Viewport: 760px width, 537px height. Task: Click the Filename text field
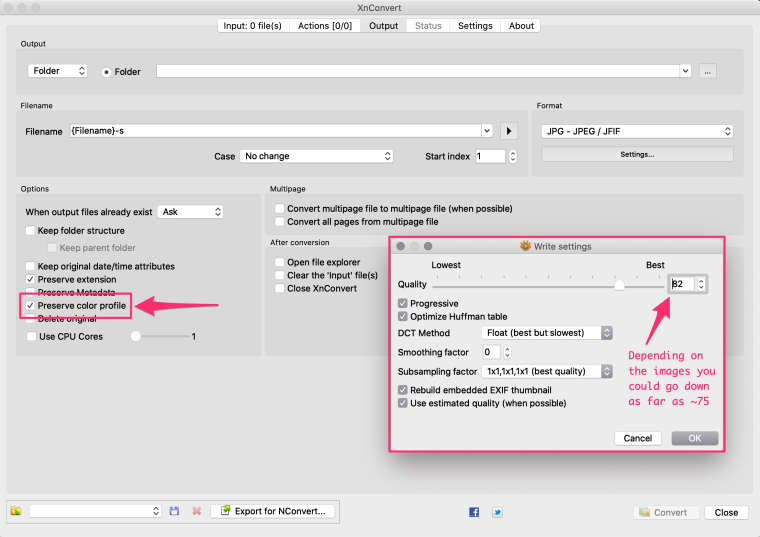coord(275,131)
